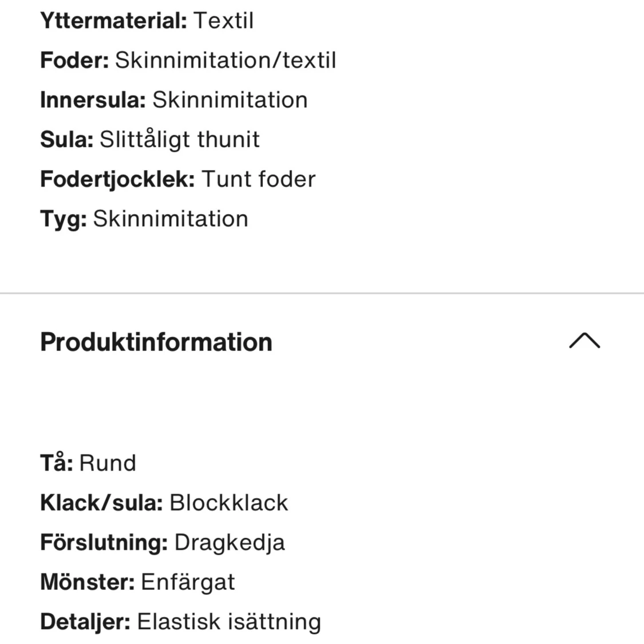The height and width of the screenshot is (644, 644).
Task: Collapse the Produktinformation section chevron
Action: [584, 341]
